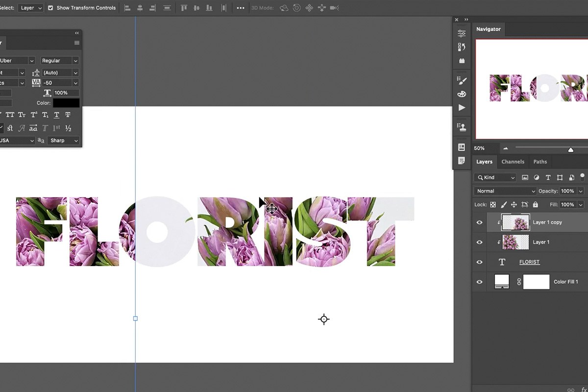
Task: Switch to the Channels tab
Action: tap(513, 162)
